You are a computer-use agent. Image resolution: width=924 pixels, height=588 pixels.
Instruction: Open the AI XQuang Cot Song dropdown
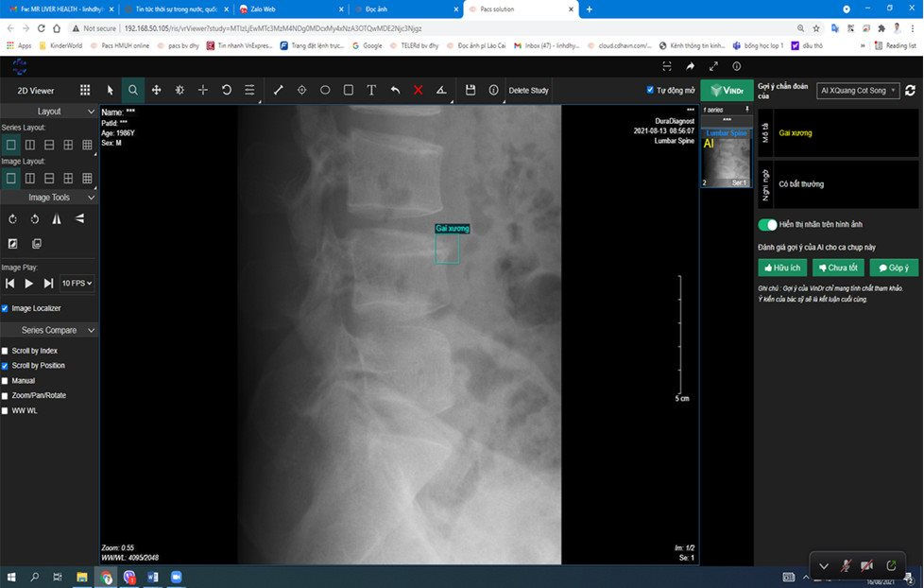(x=857, y=91)
